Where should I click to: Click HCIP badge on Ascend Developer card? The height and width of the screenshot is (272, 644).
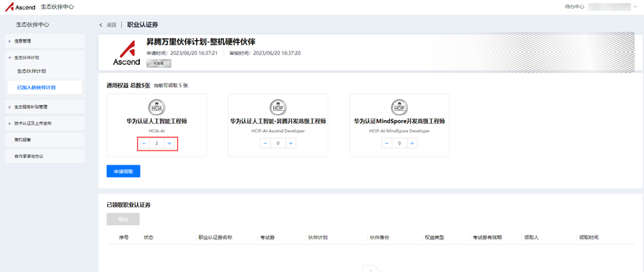[278, 107]
